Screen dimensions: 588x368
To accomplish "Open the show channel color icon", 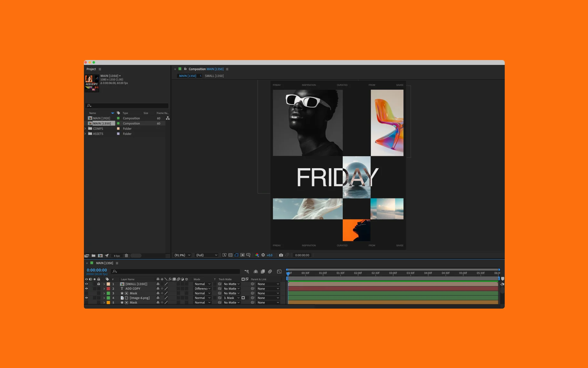I will click(x=257, y=255).
